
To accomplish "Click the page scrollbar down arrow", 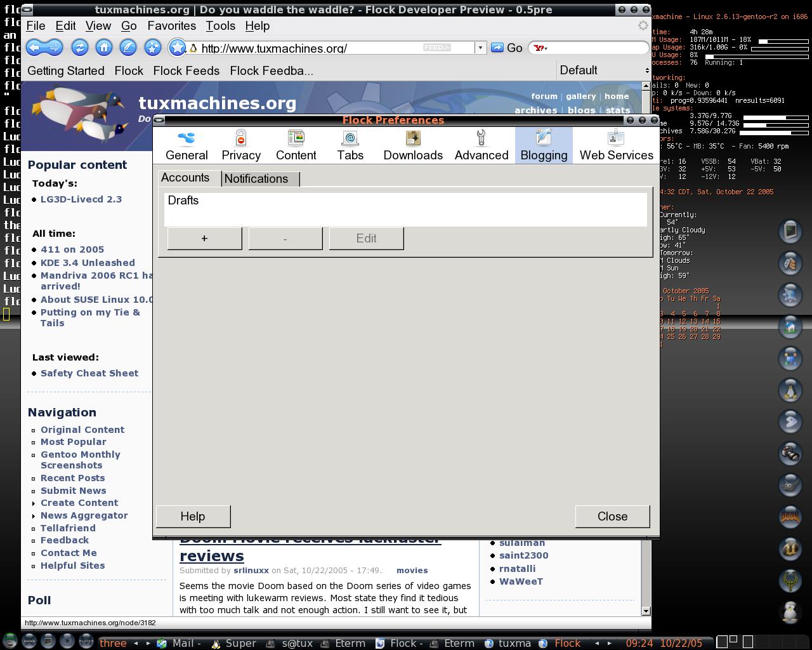I will coord(646,611).
